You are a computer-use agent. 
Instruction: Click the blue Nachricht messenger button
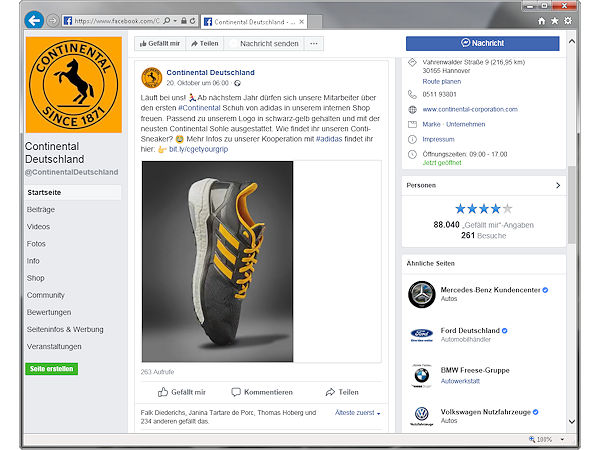tap(482, 43)
